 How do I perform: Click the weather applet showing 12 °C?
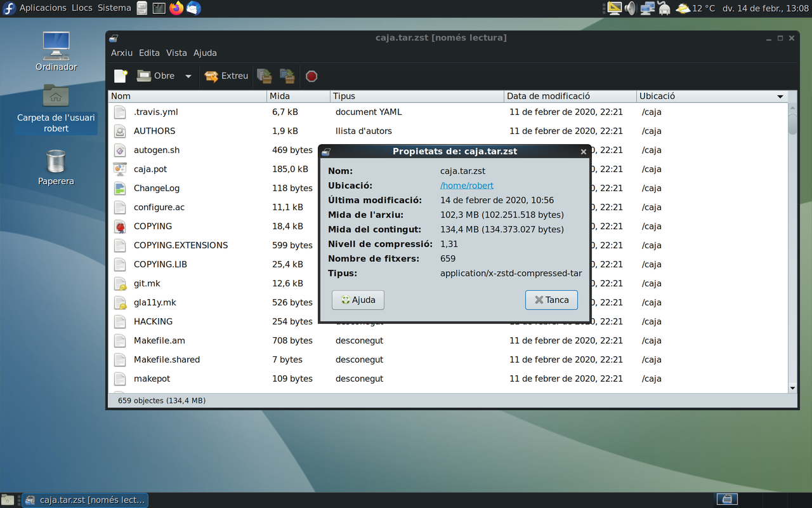695,8
